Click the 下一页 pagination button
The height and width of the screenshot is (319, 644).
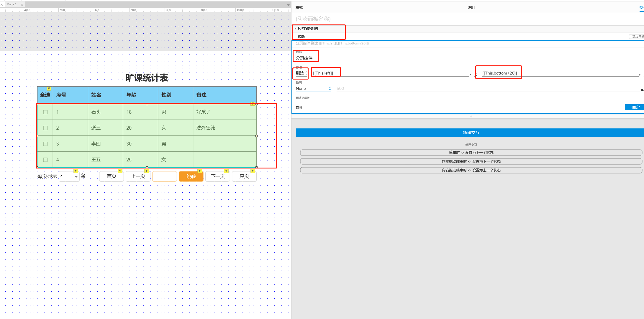pos(218,176)
